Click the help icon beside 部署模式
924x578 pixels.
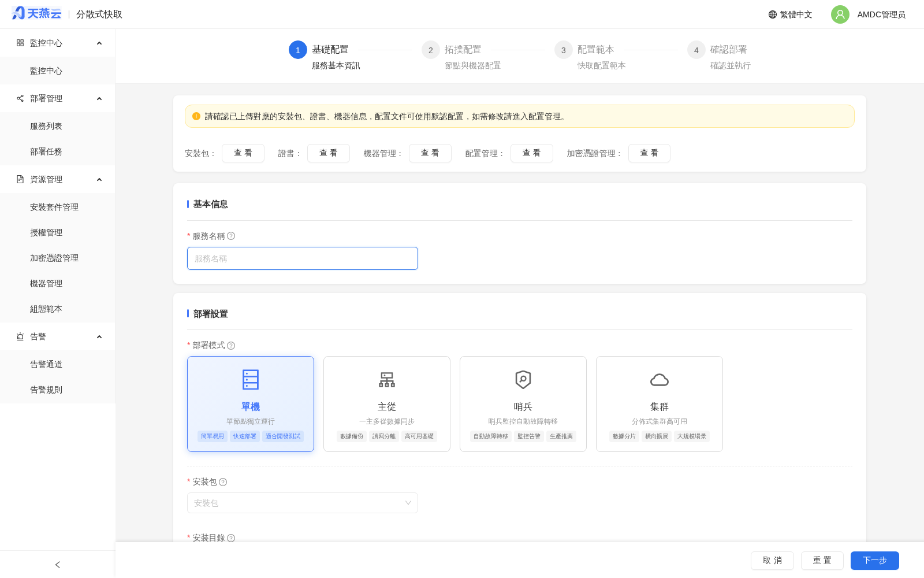point(231,346)
